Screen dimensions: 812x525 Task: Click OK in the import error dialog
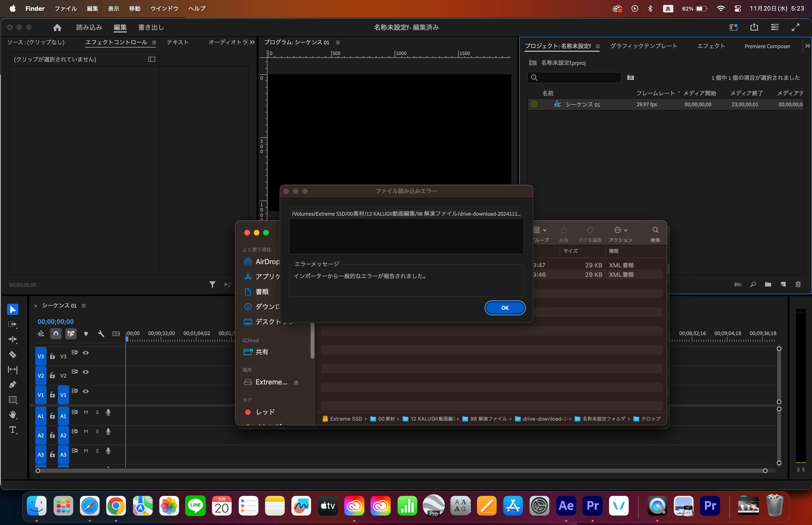(505, 308)
